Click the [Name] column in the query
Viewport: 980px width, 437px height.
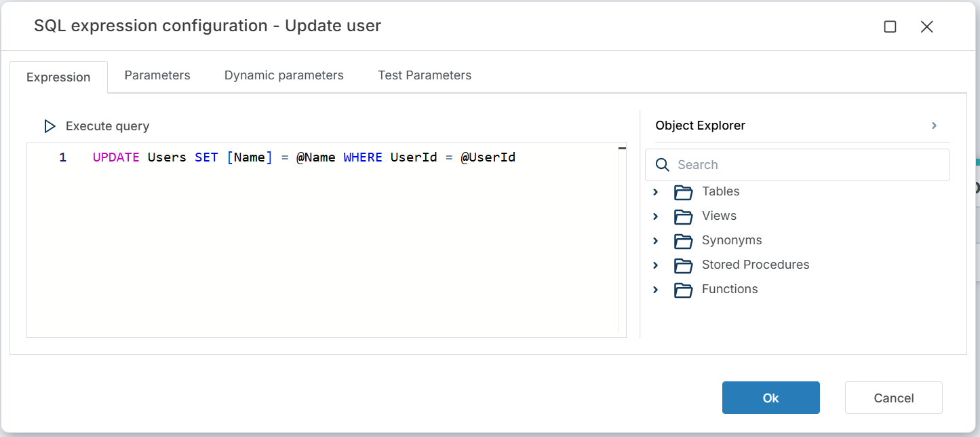coord(249,157)
